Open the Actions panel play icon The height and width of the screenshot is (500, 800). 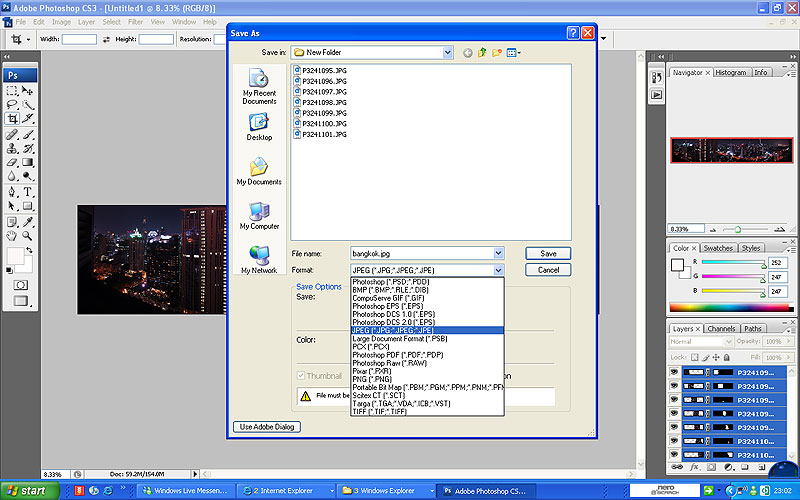(657, 94)
